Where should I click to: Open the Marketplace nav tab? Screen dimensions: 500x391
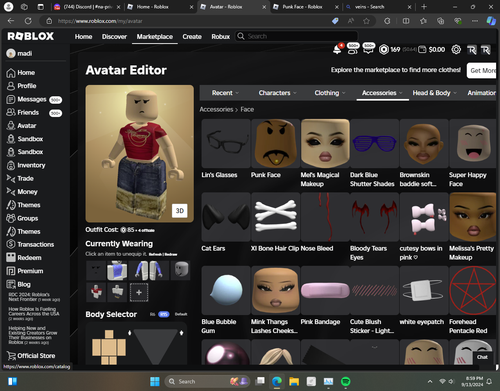155,37
